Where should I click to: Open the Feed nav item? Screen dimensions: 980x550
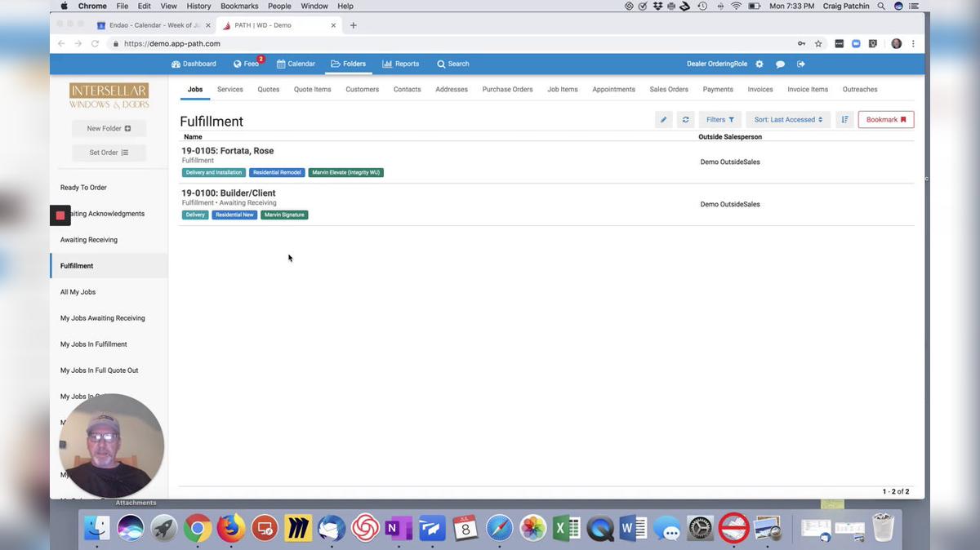click(247, 64)
